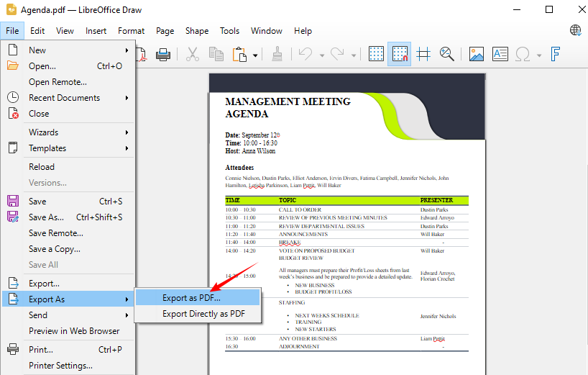Open the Undo history dropdown arrow
588x375 pixels.
322,55
